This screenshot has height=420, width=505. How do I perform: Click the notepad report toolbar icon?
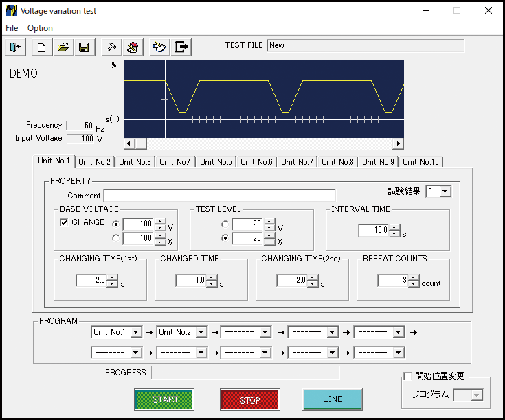(x=133, y=47)
